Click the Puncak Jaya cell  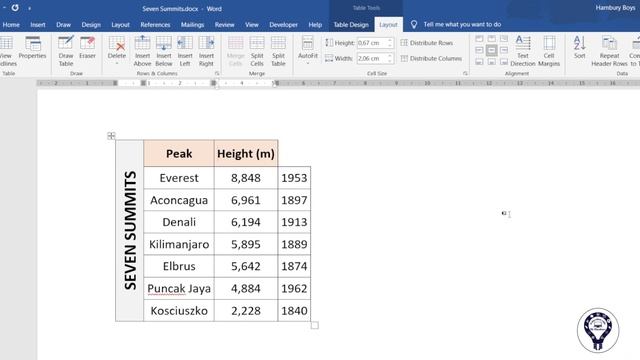click(179, 288)
